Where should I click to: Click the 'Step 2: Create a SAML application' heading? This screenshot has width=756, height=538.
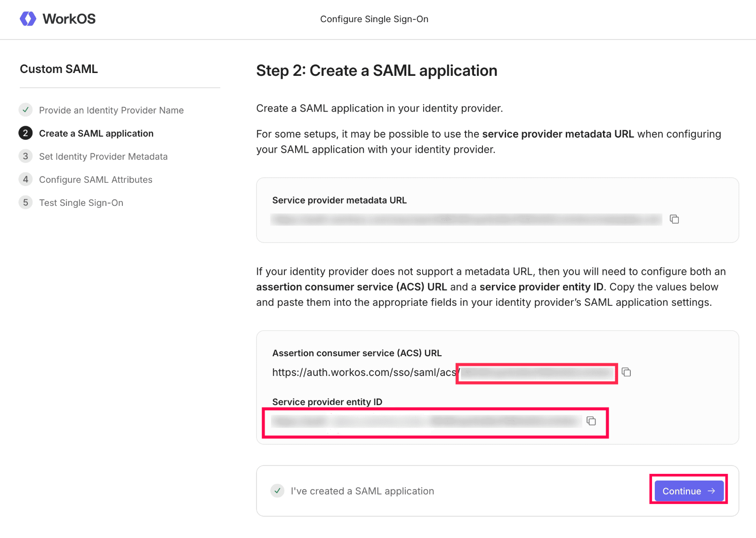click(377, 71)
